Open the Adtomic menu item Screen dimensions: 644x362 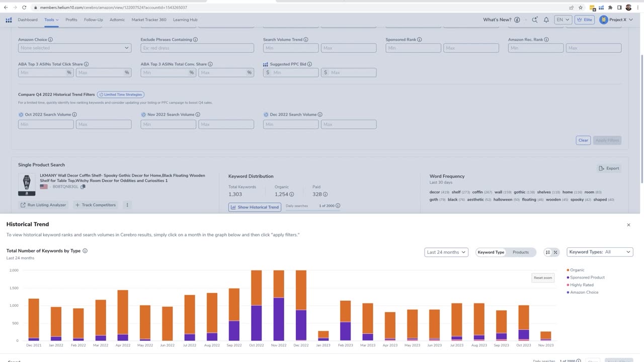tap(117, 20)
